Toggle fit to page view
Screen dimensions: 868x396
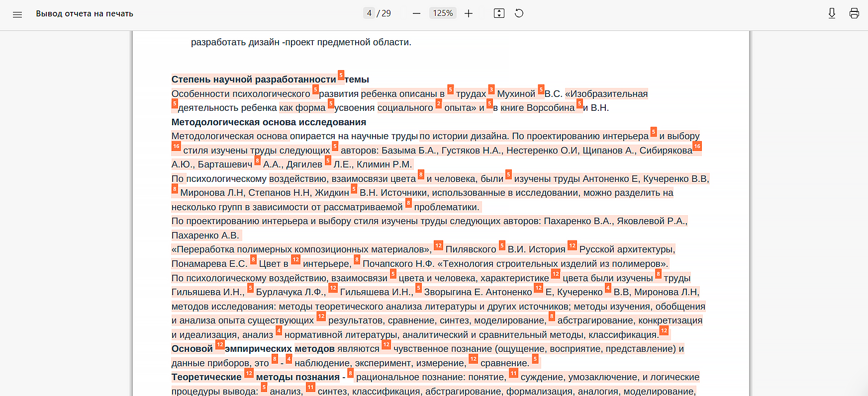499,13
